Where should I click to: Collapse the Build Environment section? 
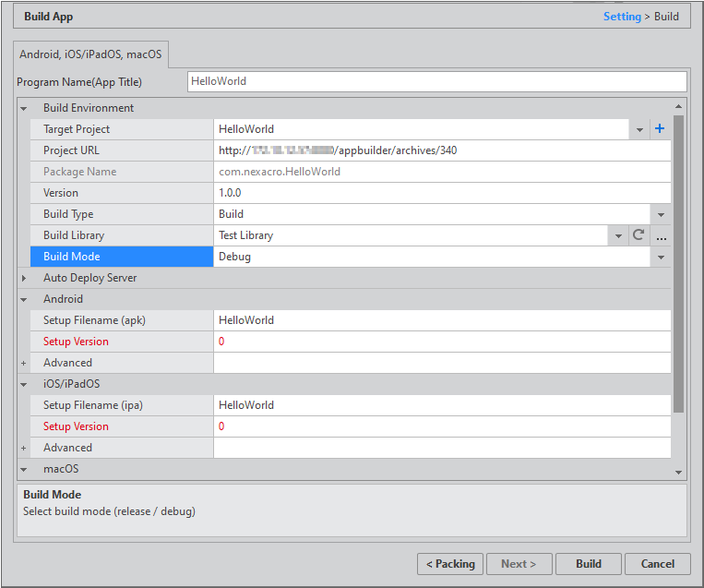(x=24, y=108)
